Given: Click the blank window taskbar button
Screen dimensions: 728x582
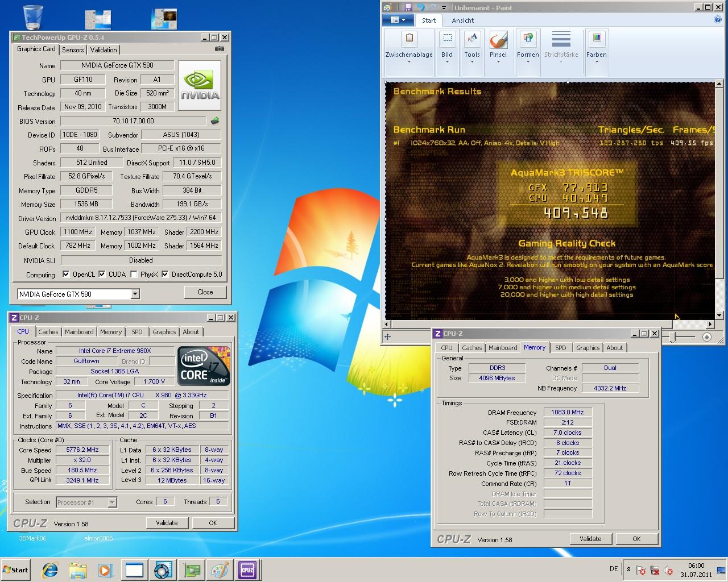Looking at the screenshot, I should [134, 570].
